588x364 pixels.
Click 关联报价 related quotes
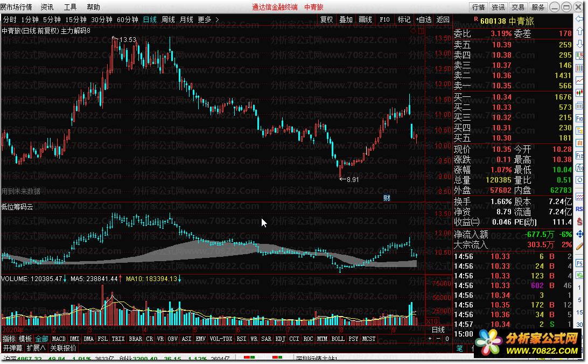pos(63,348)
